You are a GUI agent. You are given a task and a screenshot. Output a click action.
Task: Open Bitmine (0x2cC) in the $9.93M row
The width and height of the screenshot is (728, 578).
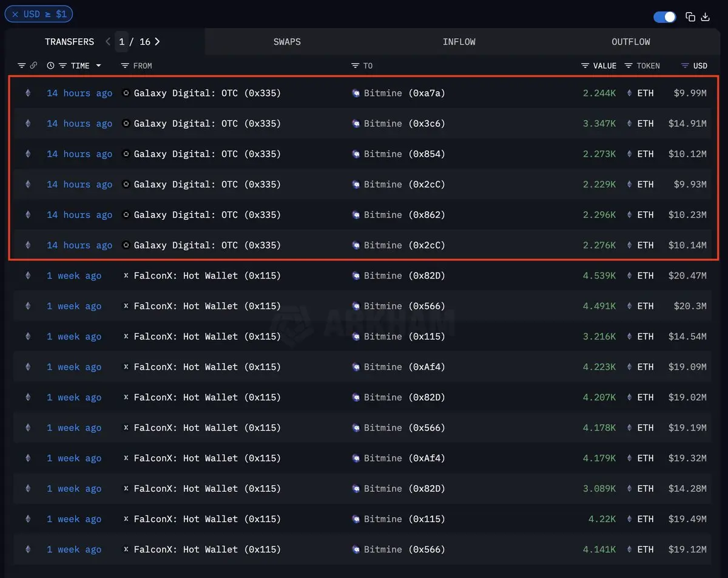[x=405, y=184]
